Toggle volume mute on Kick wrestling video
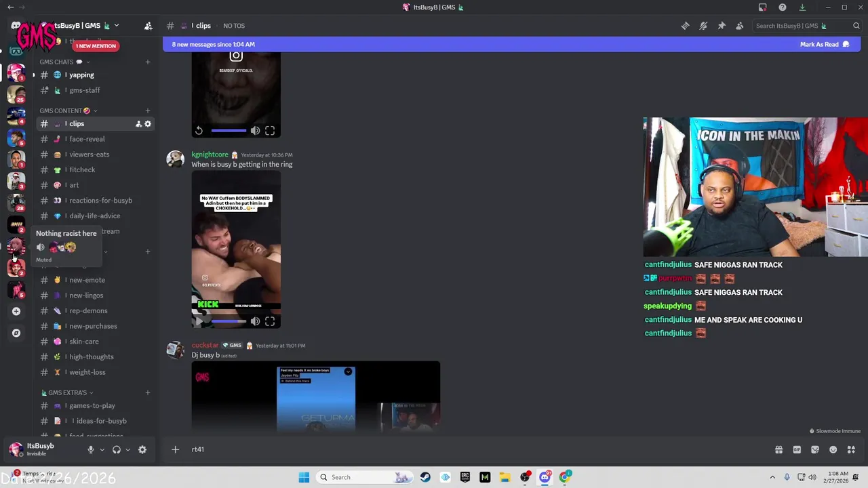Image resolution: width=868 pixels, height=488 pixels. [255, 321]
